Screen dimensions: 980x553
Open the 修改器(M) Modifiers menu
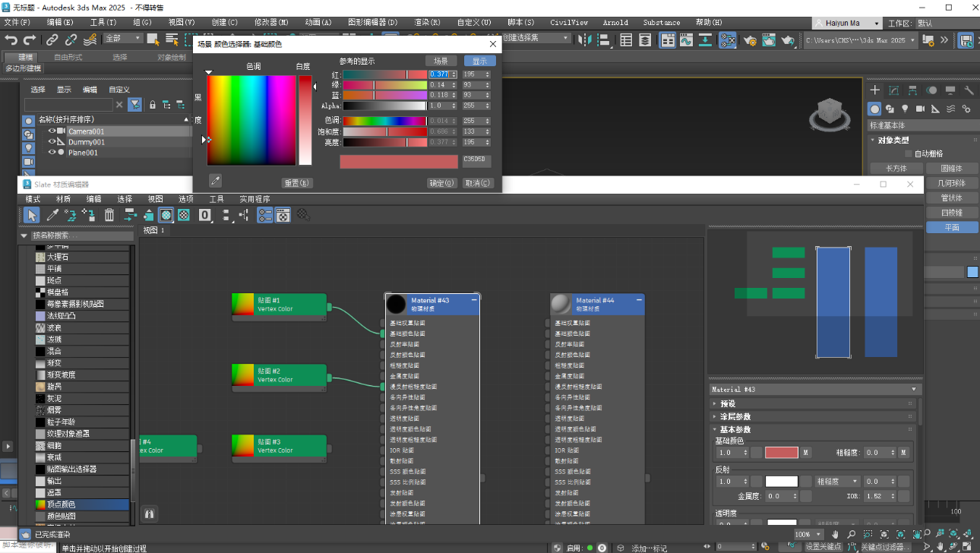pos(271,23)
